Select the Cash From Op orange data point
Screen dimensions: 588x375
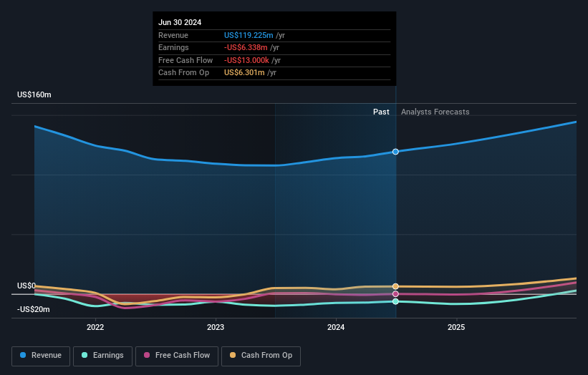click(395, 286)
